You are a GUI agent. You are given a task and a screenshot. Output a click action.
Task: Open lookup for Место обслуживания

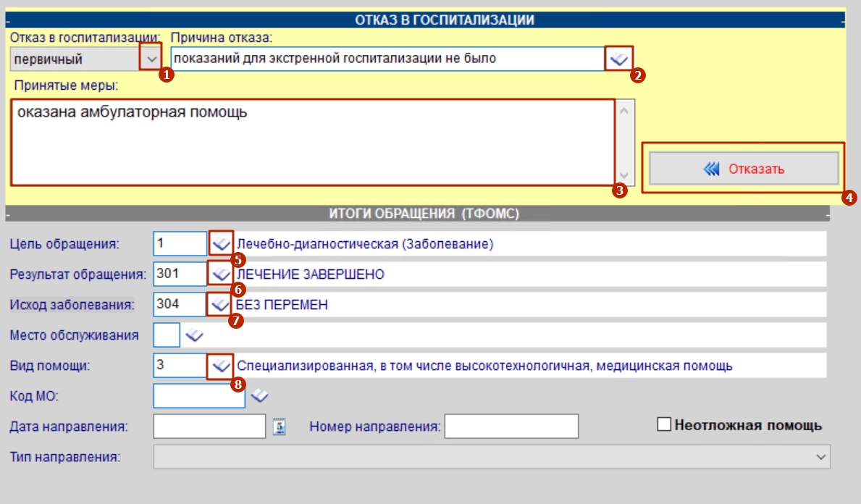tap(194, 335)
